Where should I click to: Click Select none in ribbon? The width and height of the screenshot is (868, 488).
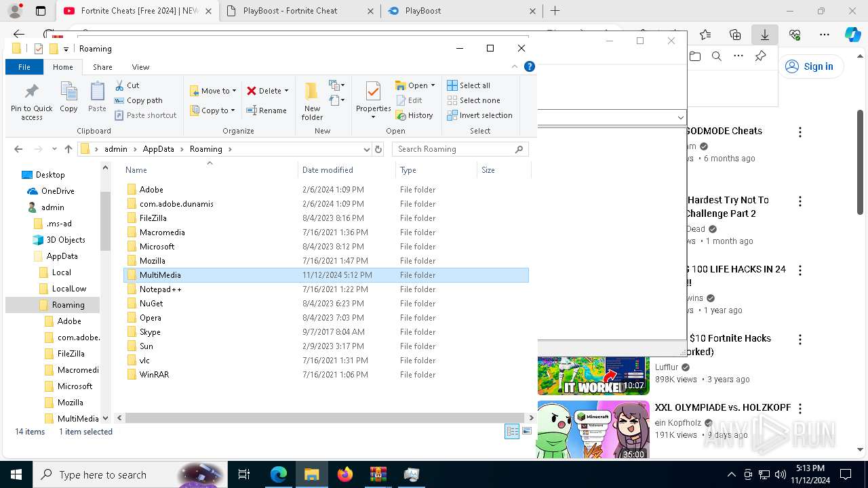(x=473, y=100)
